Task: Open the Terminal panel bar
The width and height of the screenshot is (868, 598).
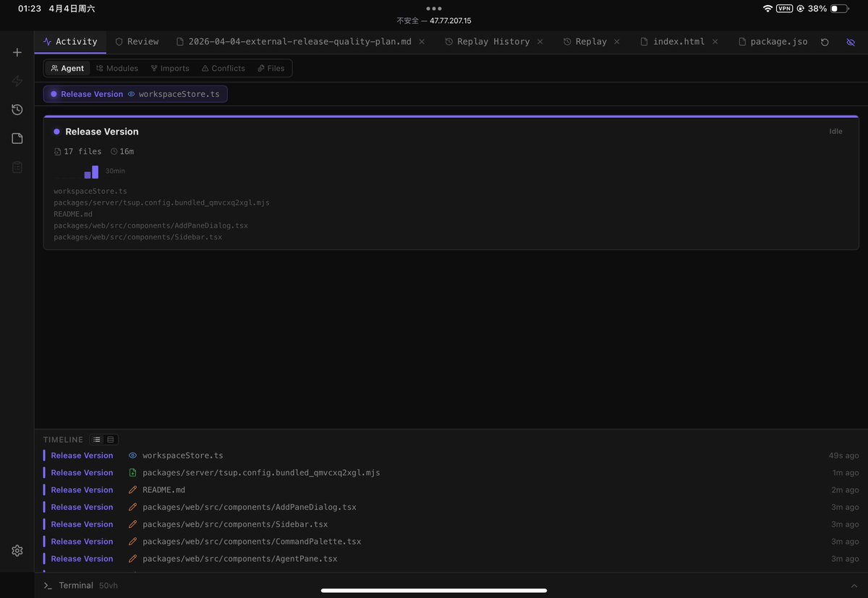Action: tap(451, 585)
